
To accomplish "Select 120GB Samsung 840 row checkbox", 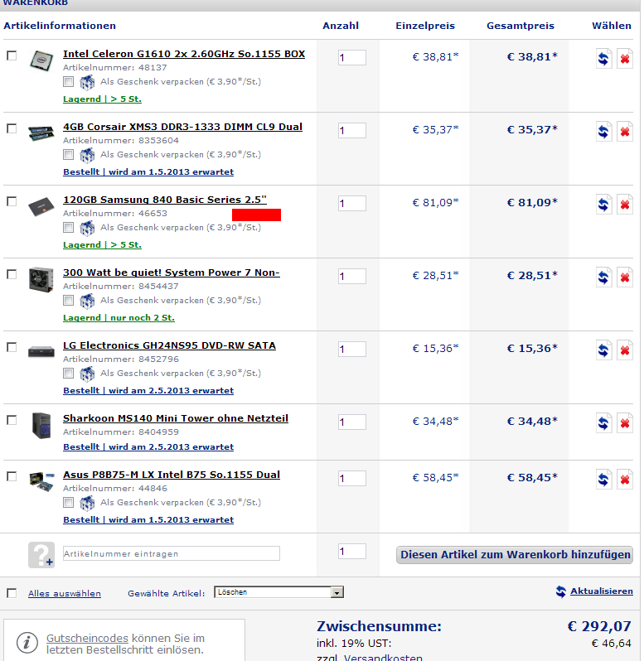I will point(12,201).
